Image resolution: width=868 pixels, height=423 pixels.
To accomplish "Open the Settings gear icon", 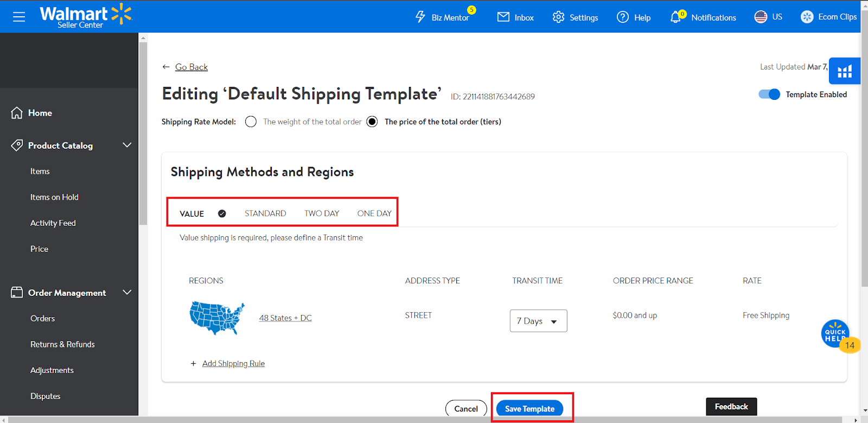I will (x=559, y=17).
